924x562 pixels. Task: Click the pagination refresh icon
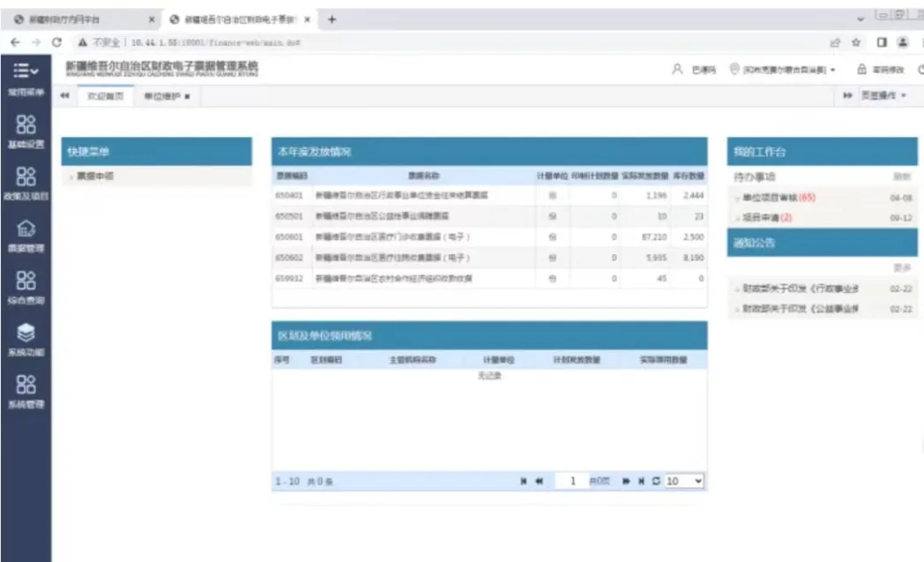point(655,481)
